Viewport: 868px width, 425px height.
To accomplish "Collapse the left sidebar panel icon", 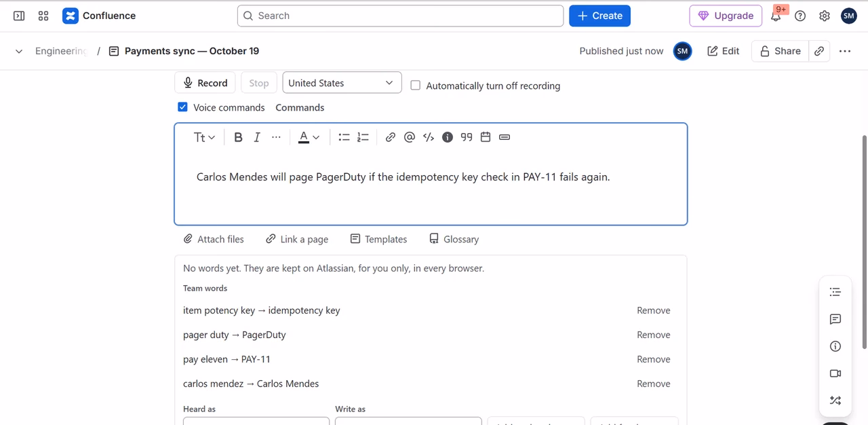I will tap(19, 16).
